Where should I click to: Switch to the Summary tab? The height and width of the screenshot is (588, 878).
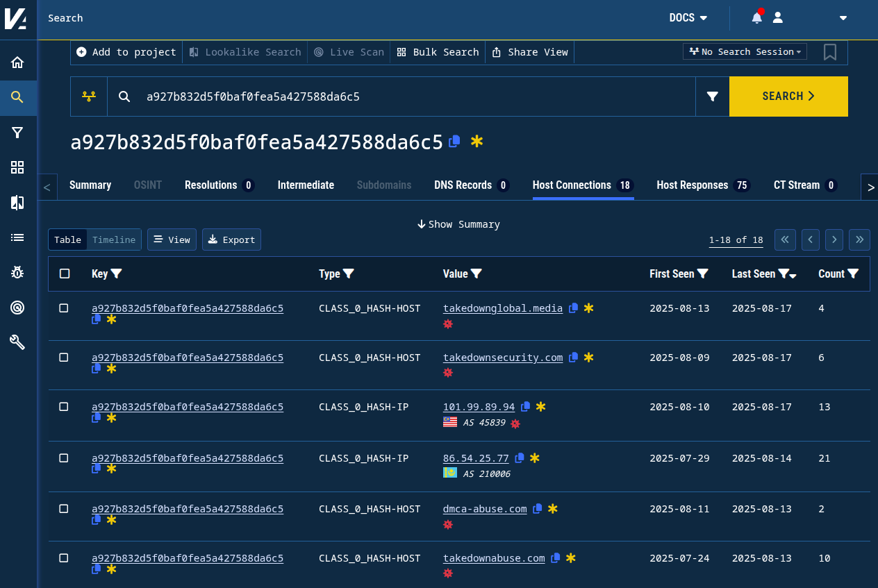click(x=90, y=185)
